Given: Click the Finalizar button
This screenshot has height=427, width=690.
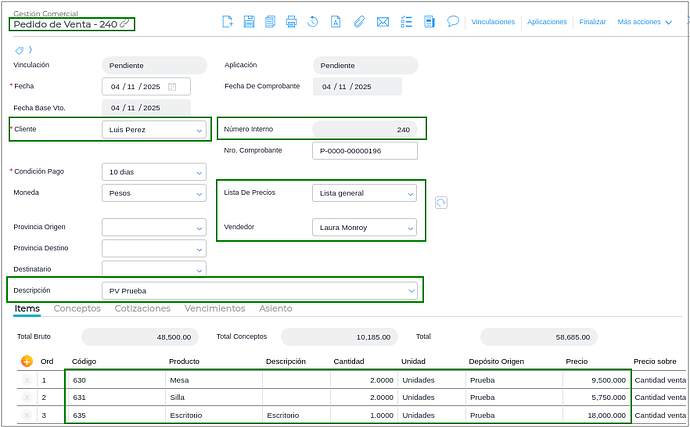Looking at the screenshot, I should pos(592,21).
